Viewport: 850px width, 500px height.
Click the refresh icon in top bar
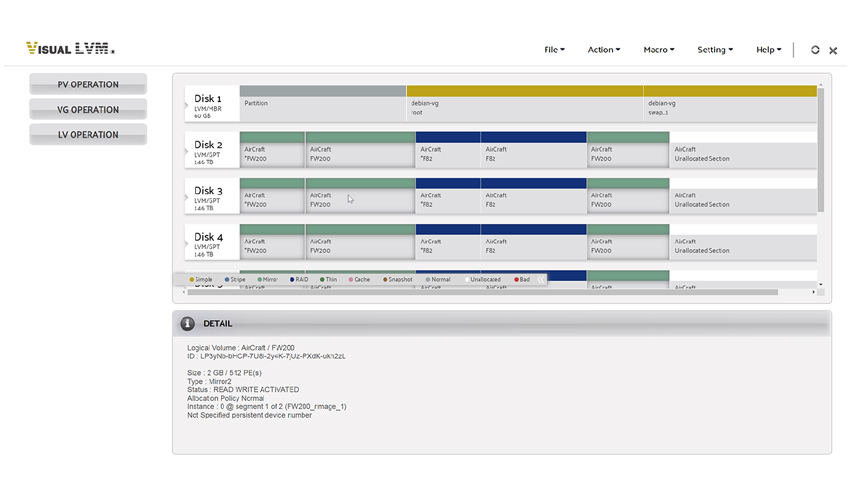click(815, 50)
